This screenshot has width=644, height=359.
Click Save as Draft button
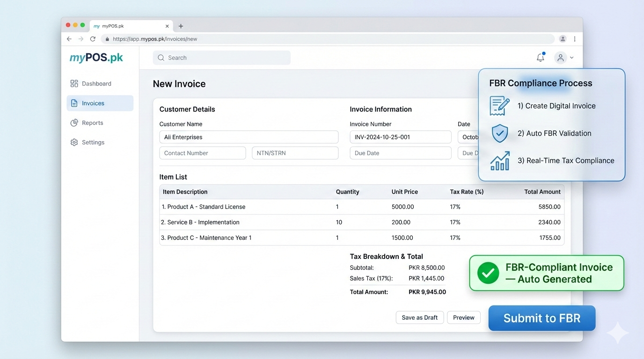pos(420,317)
